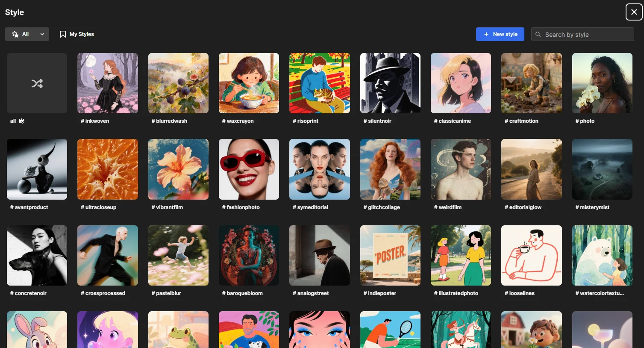Click the sparkle star icon in All filter

coord(15,34)
